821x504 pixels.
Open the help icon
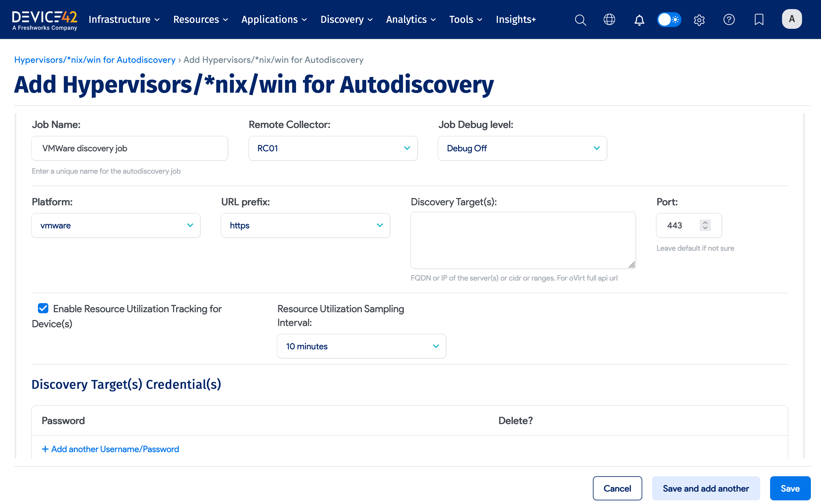click(729, 20)
